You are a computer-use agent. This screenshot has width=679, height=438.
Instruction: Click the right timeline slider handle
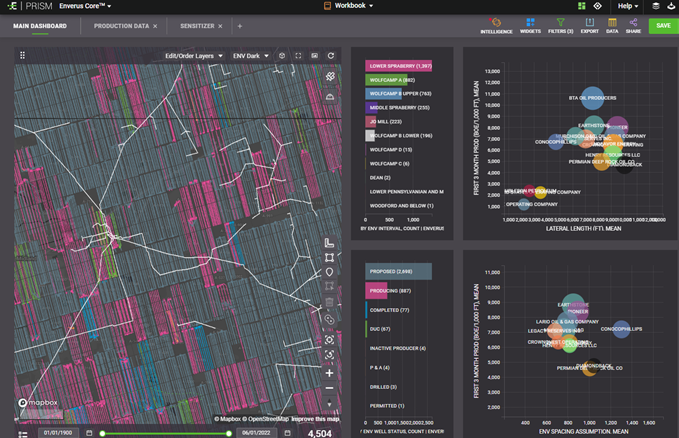tap(229, 433)
